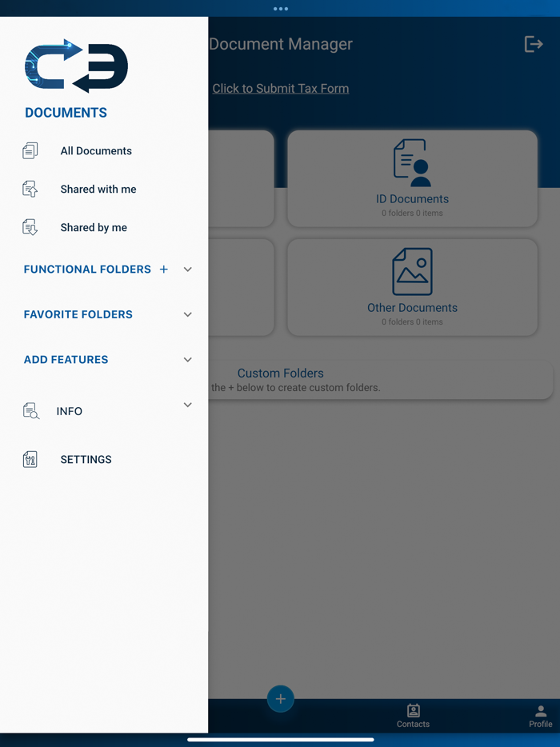The image size is (560, 747).
Task: Click the Other Documents image icon
Action: (412, 271)
